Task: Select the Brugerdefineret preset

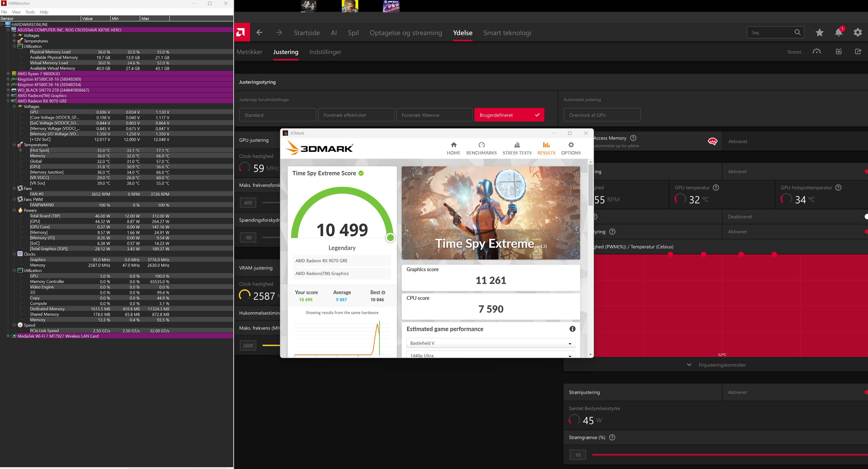Action: [x=509, y=115]
